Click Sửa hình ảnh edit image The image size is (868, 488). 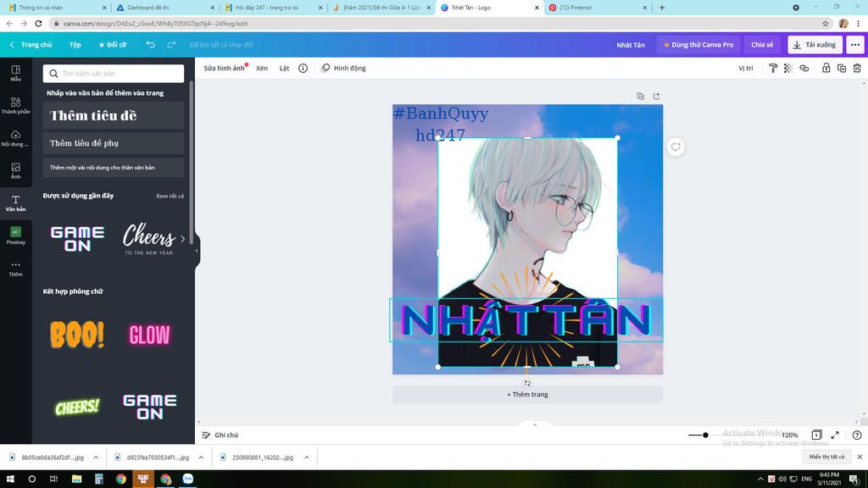(x=224, y=68)
